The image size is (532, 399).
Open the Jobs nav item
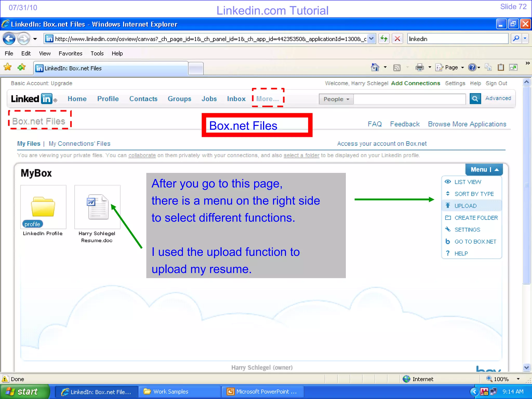click(209, 99)
